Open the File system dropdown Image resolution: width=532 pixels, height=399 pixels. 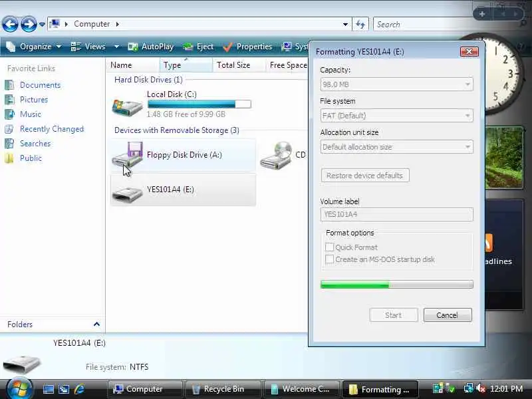tap(396, 116)
